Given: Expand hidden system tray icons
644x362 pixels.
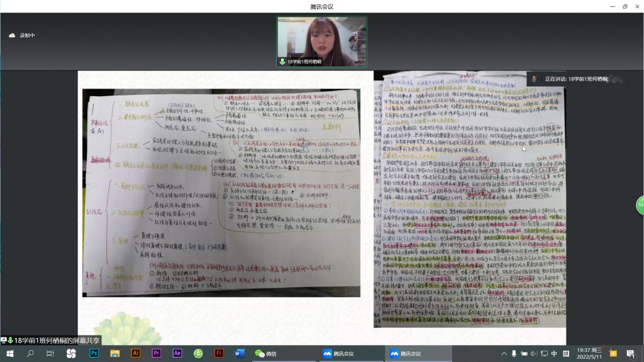Looking at the screenshot, I should point(504,353).
